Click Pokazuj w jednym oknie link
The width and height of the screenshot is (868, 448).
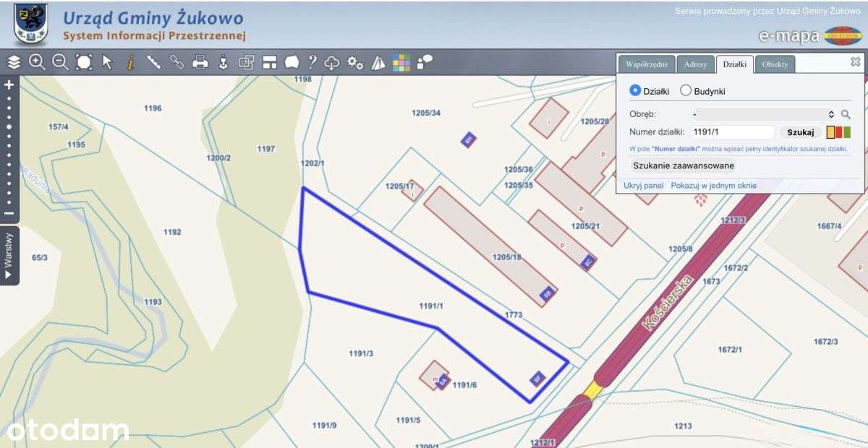click(713, 186)
